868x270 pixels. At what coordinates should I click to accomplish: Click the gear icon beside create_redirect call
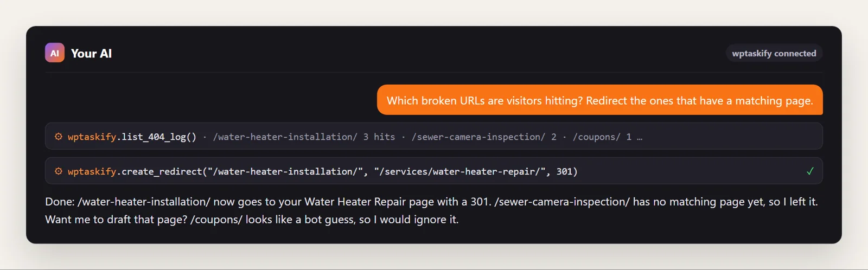(x=59, y=171)
